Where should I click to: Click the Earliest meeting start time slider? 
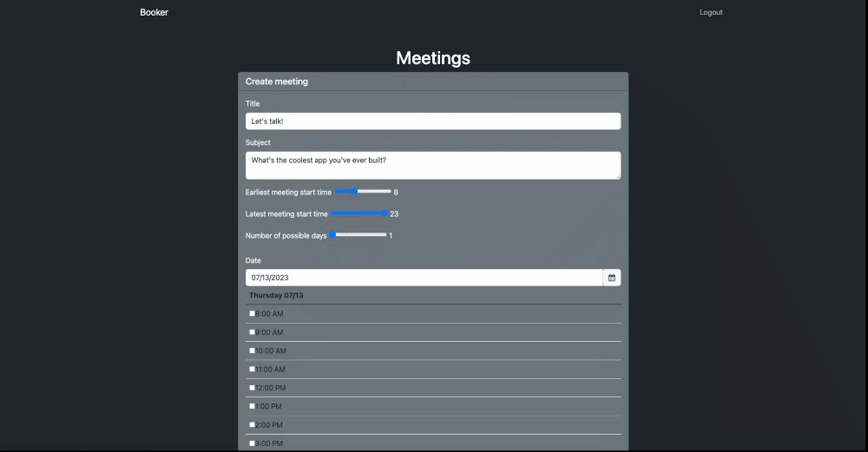(363, 192)
